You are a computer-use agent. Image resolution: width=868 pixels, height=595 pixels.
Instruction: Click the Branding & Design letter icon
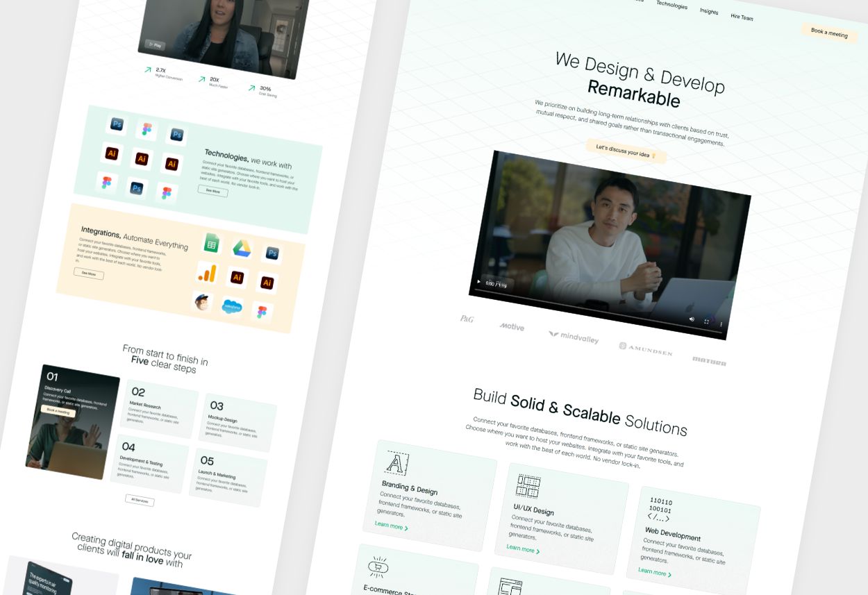(397, 463)
